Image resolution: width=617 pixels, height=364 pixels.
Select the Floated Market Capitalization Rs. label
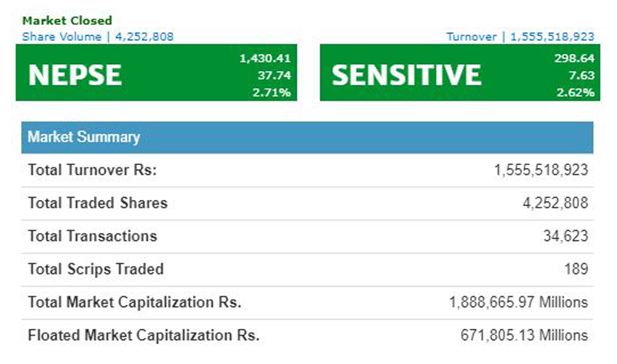143,336
